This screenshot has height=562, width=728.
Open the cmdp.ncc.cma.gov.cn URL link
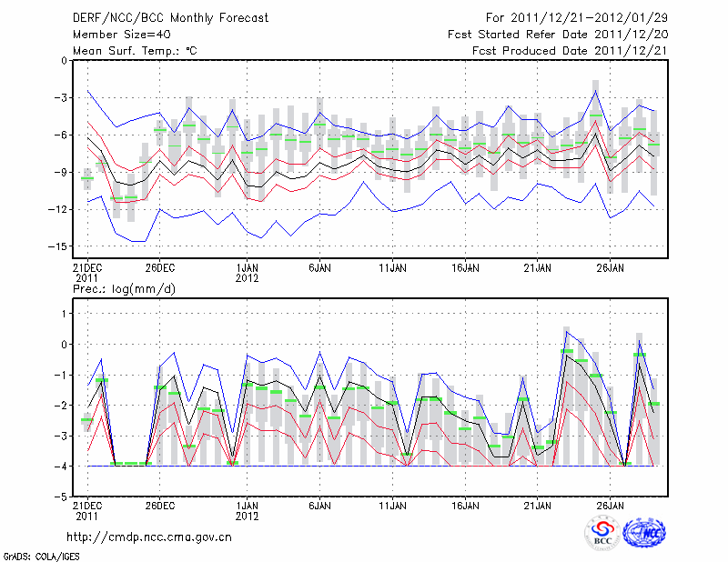click(x=149, y=537)
